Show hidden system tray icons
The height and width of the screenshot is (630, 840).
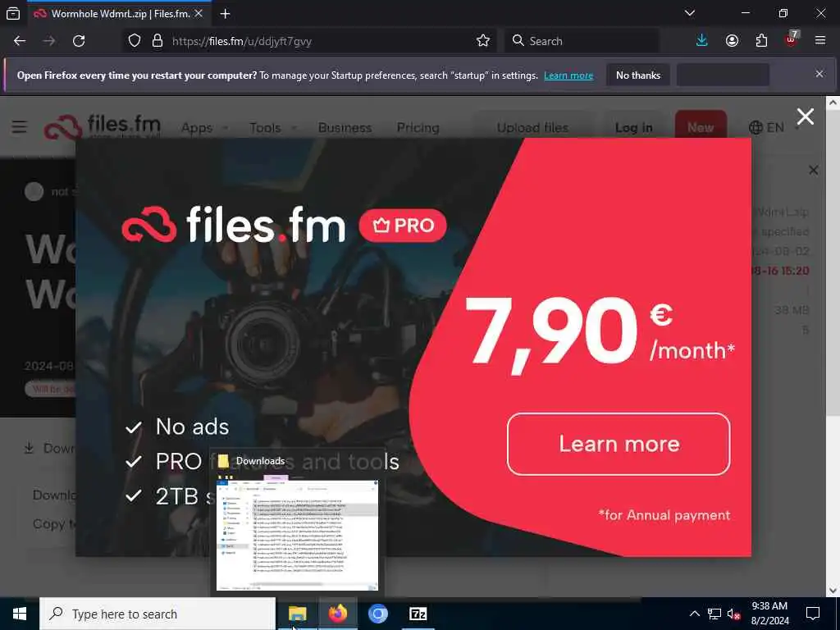pos(694,614)
